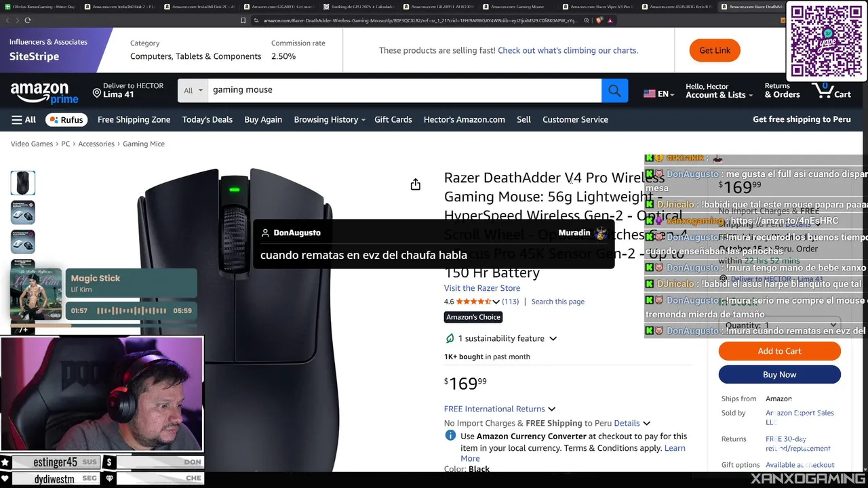Expand FREE International Returns chevron
868x488 pixels.
551,409
